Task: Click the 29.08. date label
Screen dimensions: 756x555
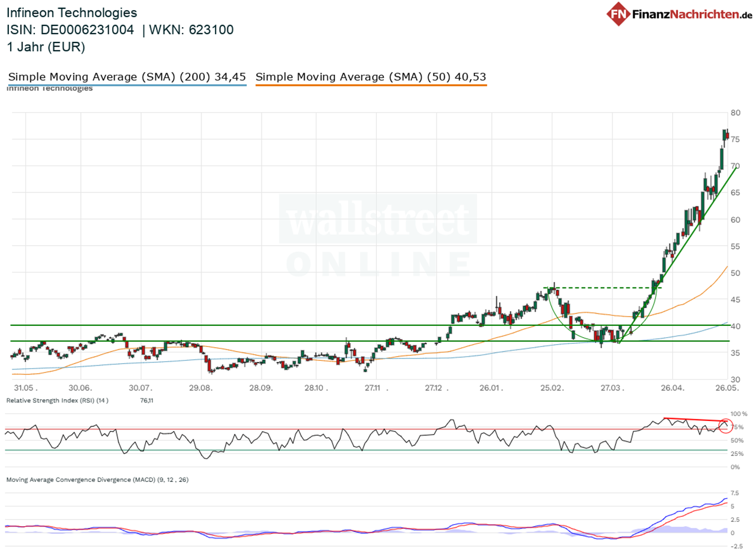Action: (x=201, y=389)
